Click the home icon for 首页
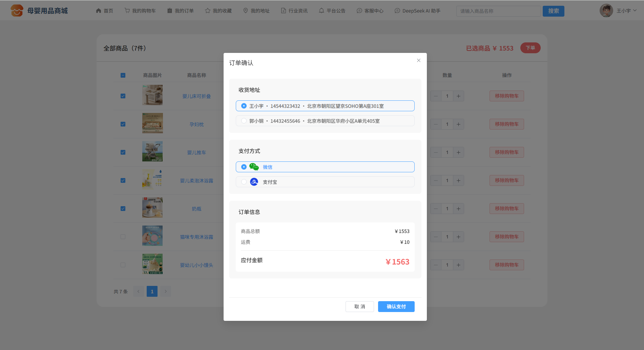The image size is (644, 350). [x=99, y=11]
